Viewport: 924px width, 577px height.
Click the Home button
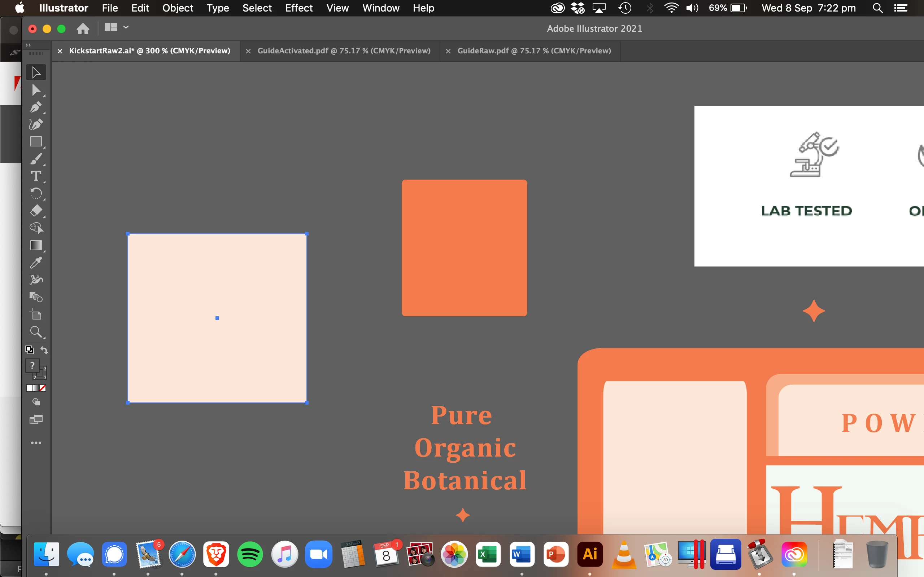(x=83, y=28)
